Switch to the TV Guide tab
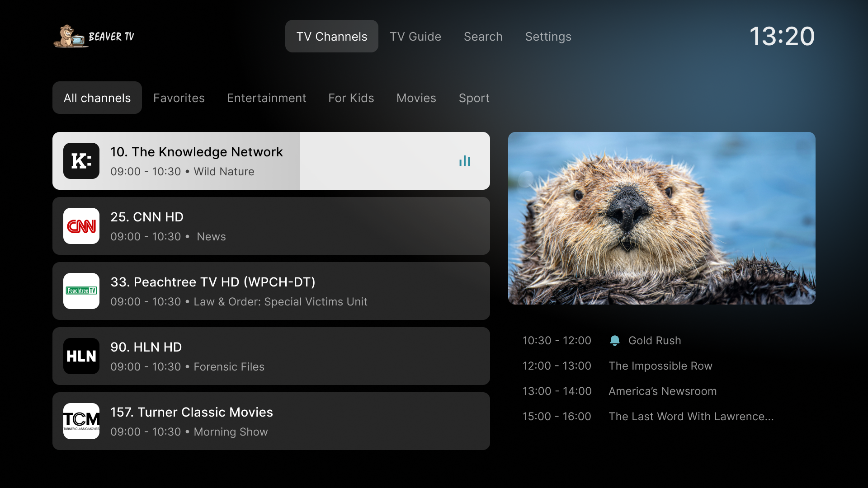The width and height of the screenshot is (868, 488). point(415,36)
